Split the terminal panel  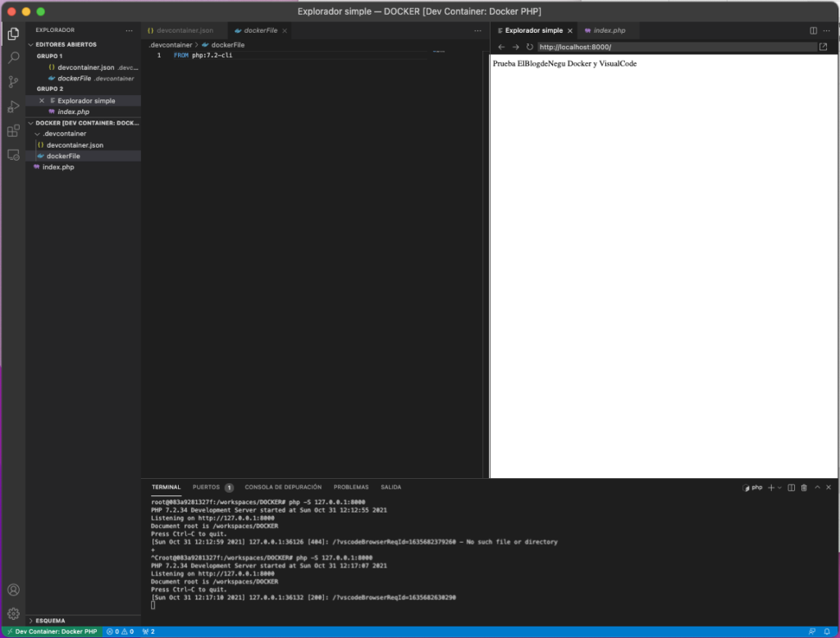click(x=792, y=486)
